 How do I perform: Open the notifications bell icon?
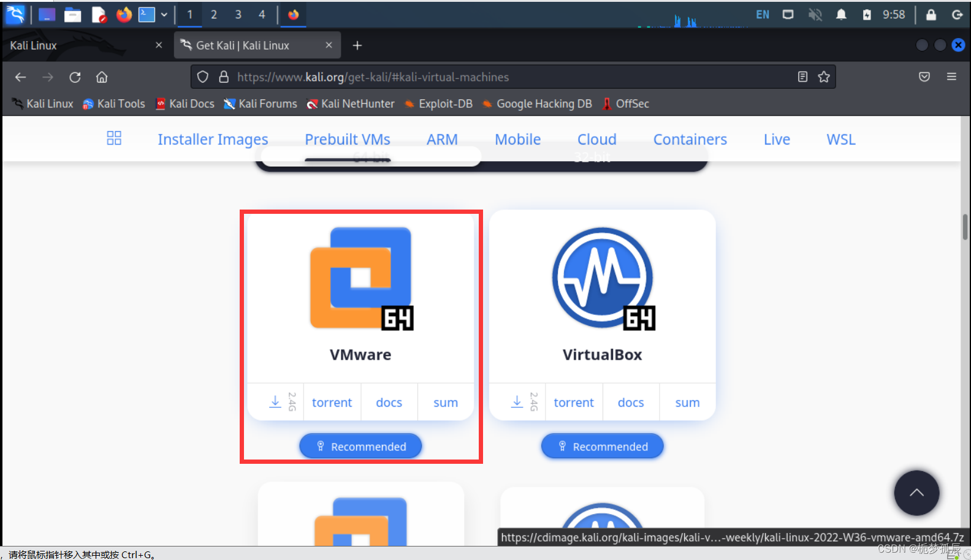841,15
